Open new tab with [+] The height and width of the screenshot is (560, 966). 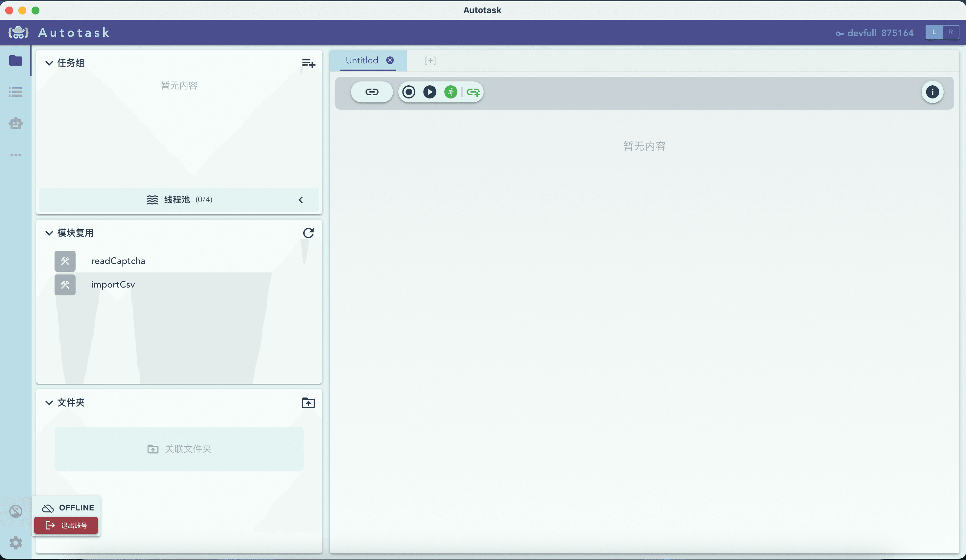pos(430,60)
